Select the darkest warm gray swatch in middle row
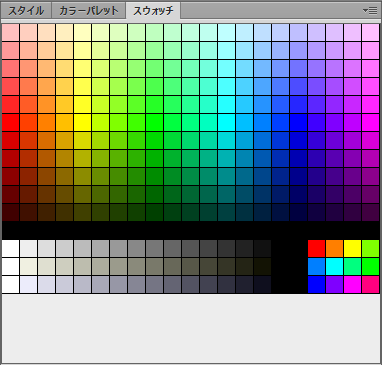The image size is (382, 365). 263,266
